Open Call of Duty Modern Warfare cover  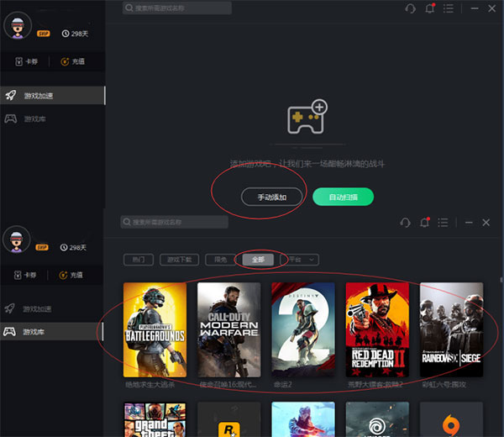click(229, 329)
